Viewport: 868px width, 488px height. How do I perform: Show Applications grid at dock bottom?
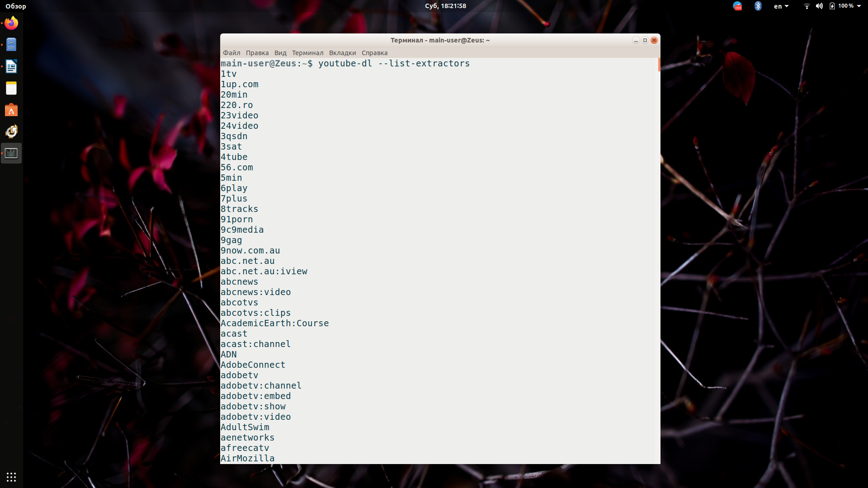[x=11, y=477]
